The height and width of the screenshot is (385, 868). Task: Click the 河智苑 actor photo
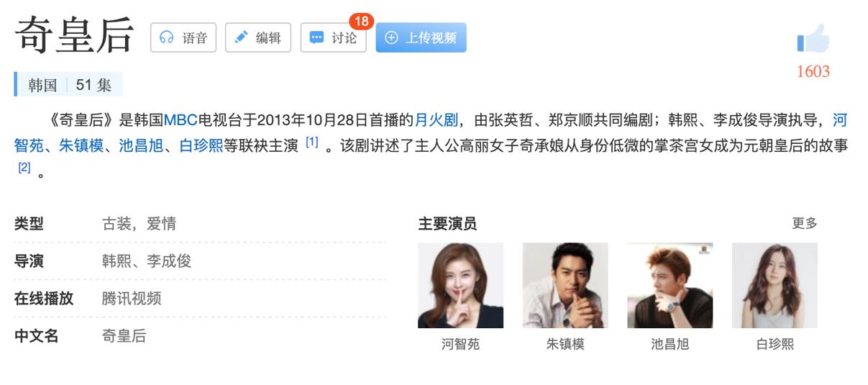(x=460, y=285)
